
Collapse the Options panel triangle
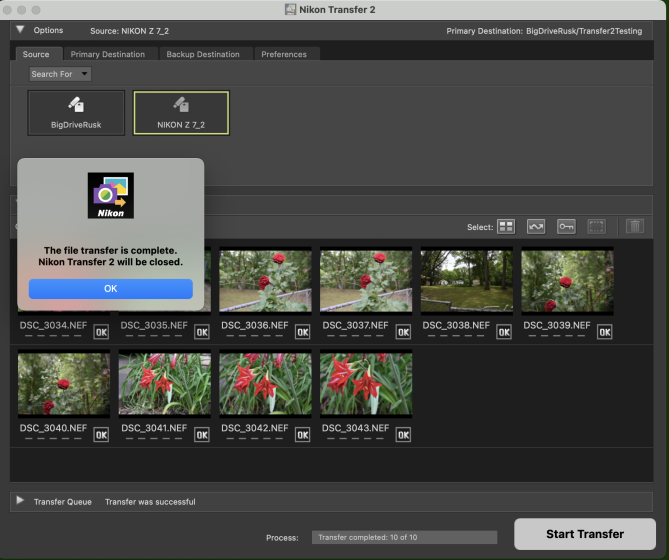click(20, 30)
